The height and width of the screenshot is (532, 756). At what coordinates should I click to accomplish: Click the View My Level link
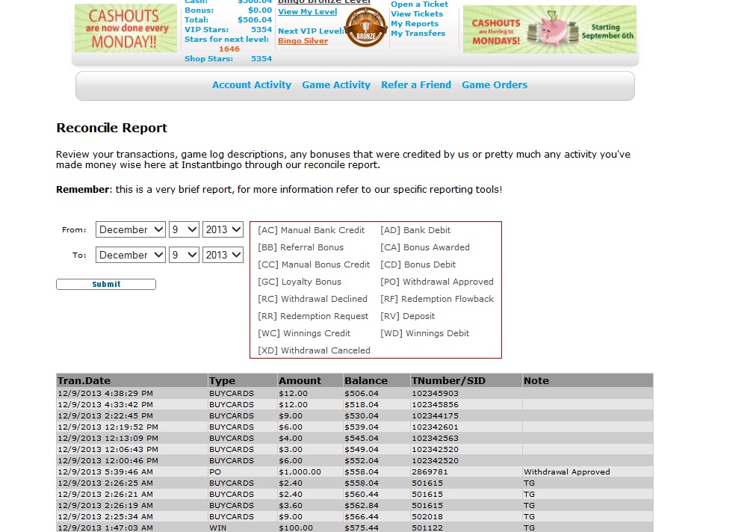[307, 12]
